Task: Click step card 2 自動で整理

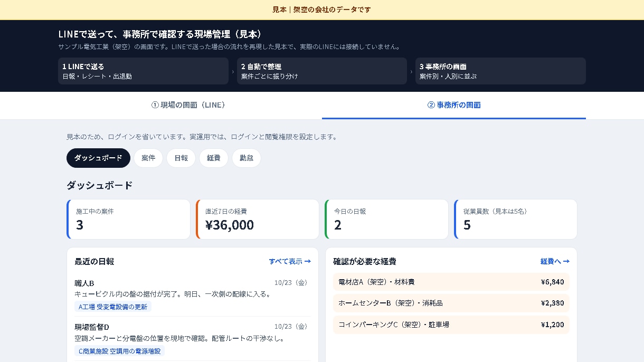Action: click(322, 71)
